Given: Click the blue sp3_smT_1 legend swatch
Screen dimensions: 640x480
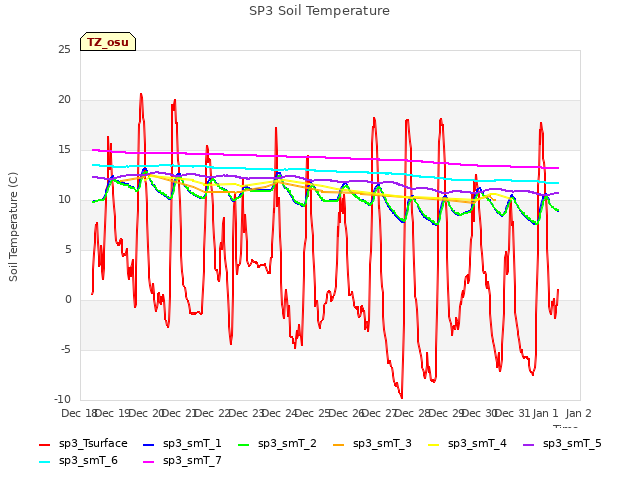Looking at the screenshot, I should tap(149, 444).
